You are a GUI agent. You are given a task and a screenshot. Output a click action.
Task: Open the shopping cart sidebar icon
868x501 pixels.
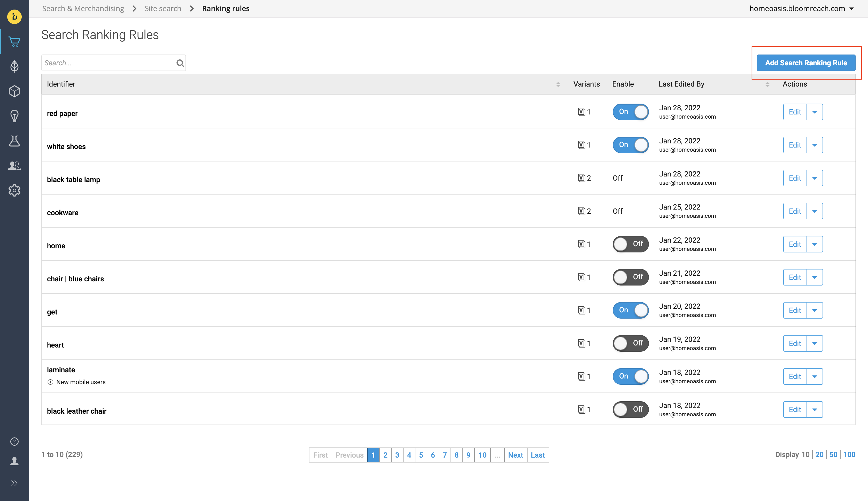[14, 42]
